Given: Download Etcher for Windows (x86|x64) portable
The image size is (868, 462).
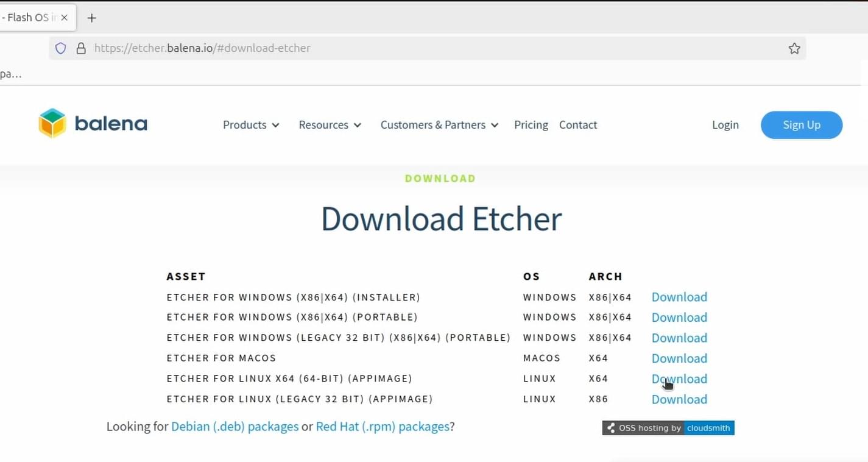Looking at the screenshot, I should pos(679,318).
